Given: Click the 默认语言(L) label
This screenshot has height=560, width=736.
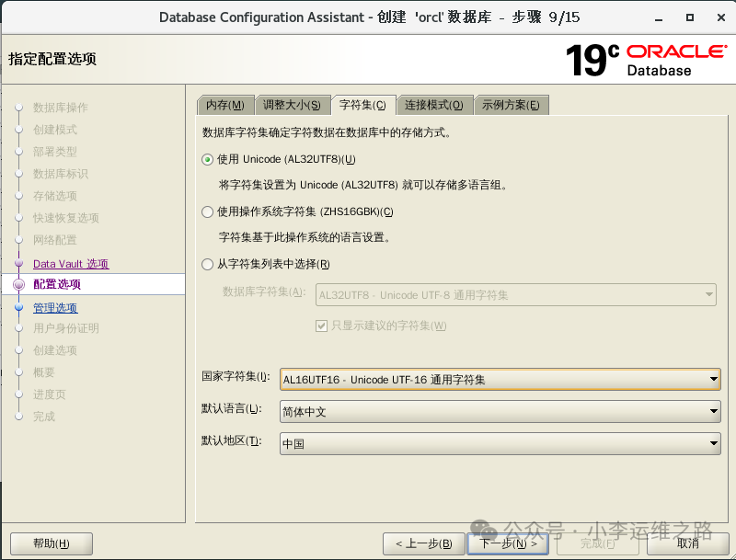Looking at the screenshot, I should click(232, 409).
